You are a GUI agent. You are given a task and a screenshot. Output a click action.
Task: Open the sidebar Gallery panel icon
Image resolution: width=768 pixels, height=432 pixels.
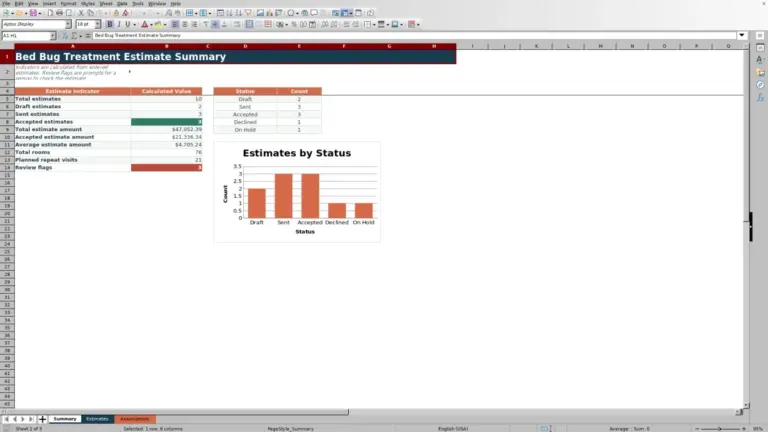(760, 72)
